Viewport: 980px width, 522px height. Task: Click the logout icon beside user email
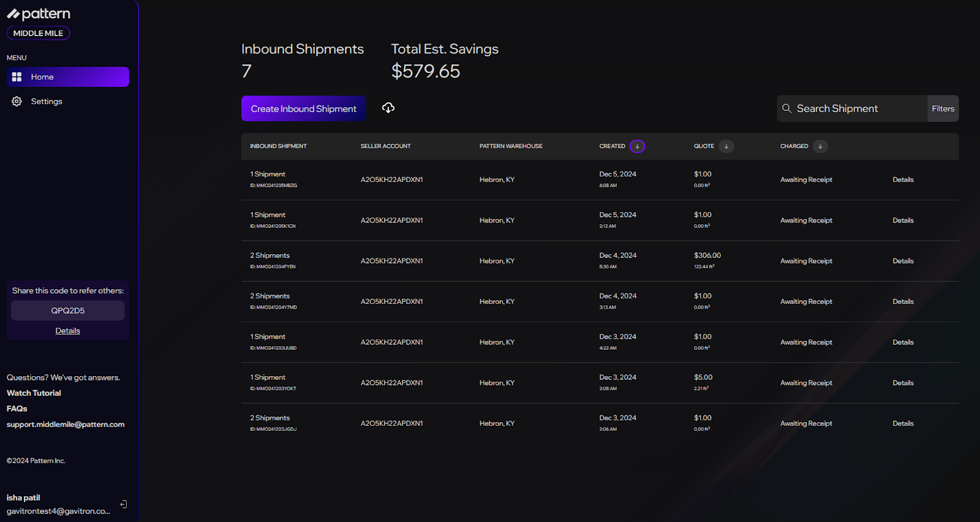pos(124,504)
